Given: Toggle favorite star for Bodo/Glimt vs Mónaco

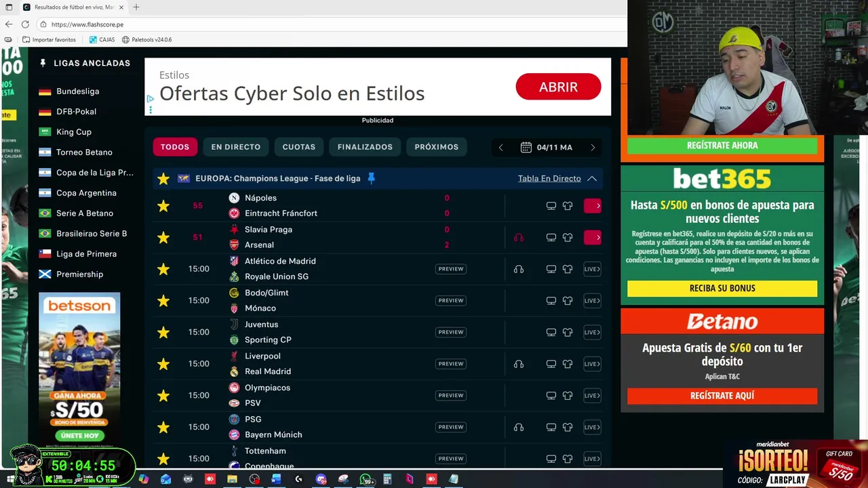Looking at the screenshot, I should pos(163,301).
